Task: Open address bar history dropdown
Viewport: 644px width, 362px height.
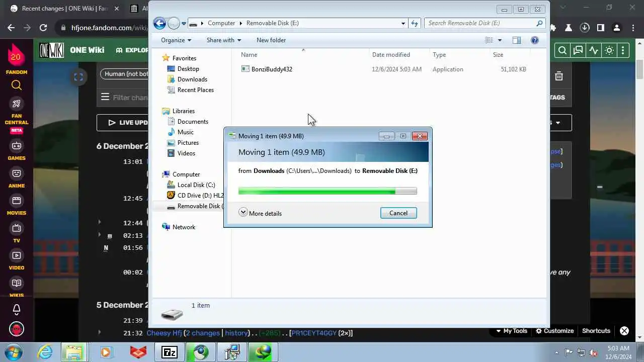Action: pos(403,23)
